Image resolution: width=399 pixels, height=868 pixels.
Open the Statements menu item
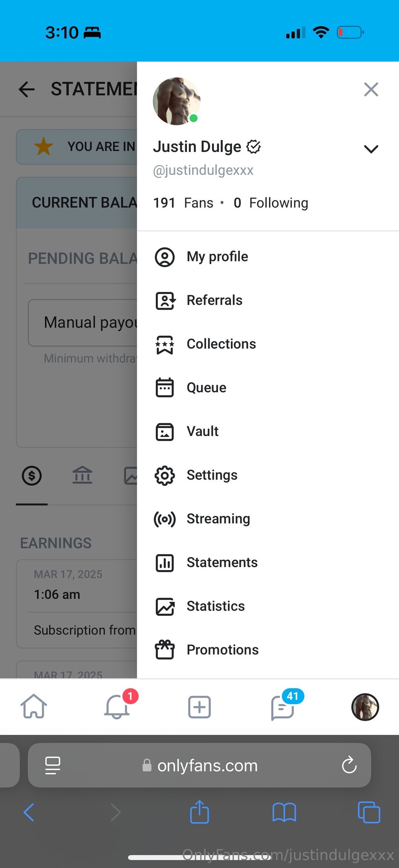(x=222, y=563)
